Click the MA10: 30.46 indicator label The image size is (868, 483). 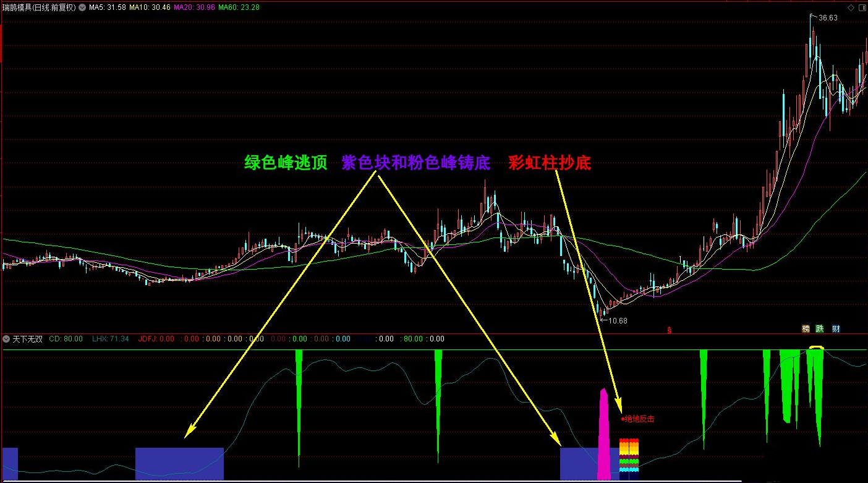click(150, 8)
